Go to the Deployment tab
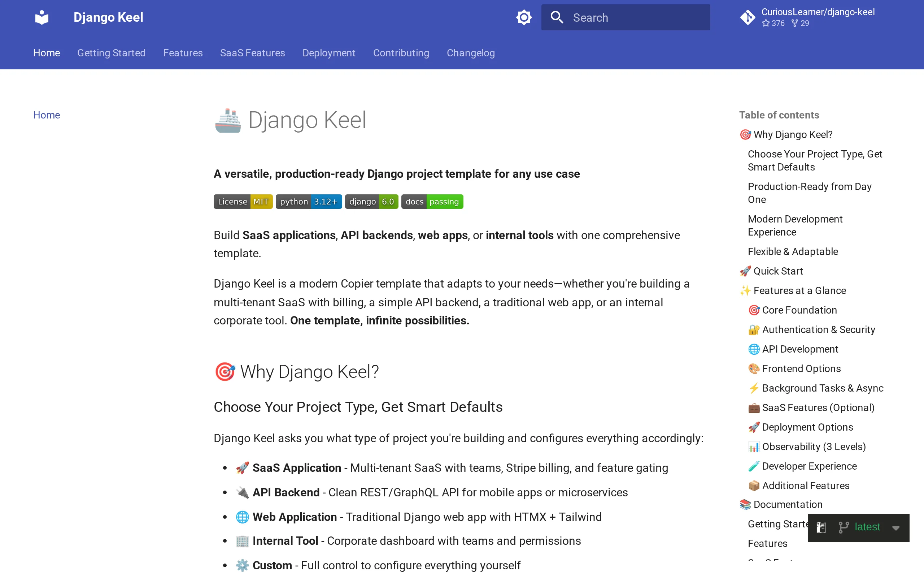The height and width of the screenshot is (578, 924). [329, 53]
